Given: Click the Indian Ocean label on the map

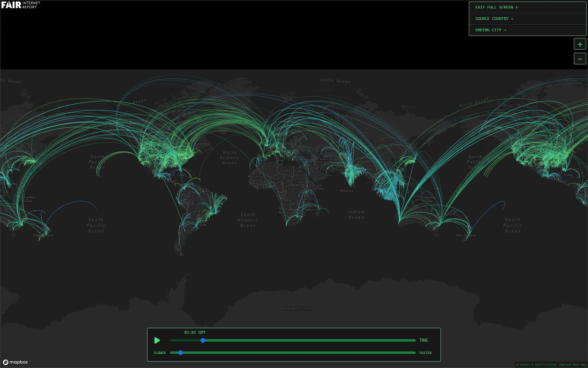Looking at the screenshot, I should (x=356, y=215).
